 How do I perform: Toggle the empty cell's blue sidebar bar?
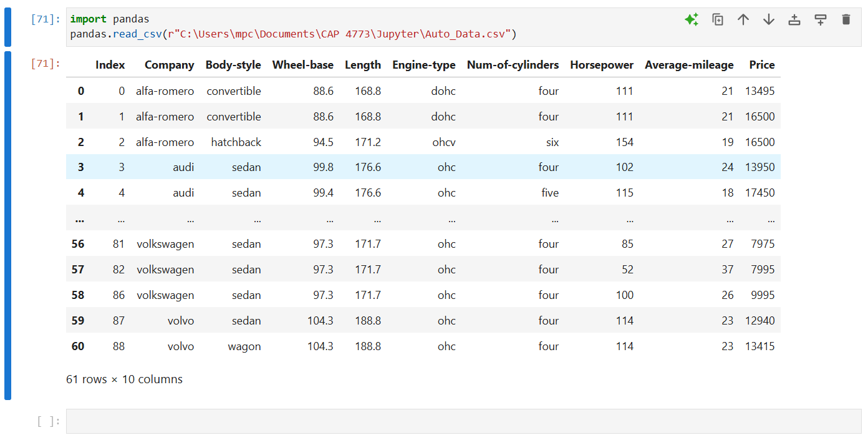(x=7, y=421)
